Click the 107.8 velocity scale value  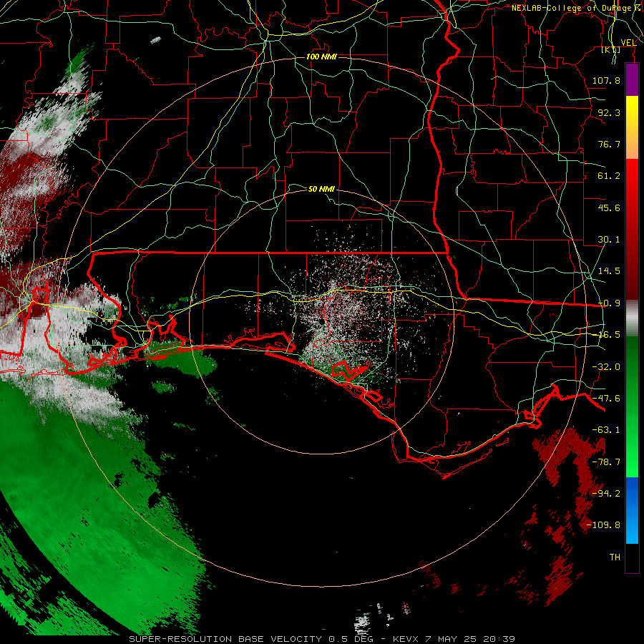pos(606,80)
